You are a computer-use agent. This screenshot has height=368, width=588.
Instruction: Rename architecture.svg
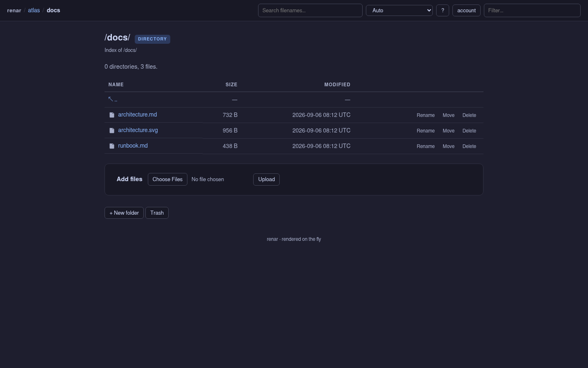click(x=425, y=131)
